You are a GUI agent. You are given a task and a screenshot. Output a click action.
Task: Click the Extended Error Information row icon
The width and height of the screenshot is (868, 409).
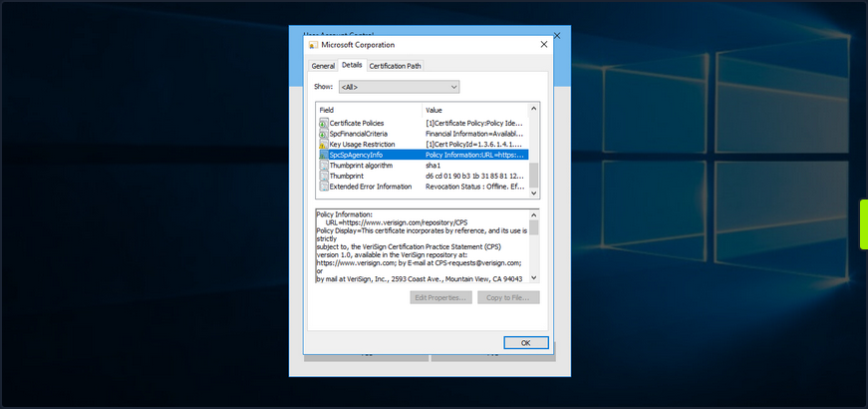tap(324, 187)
